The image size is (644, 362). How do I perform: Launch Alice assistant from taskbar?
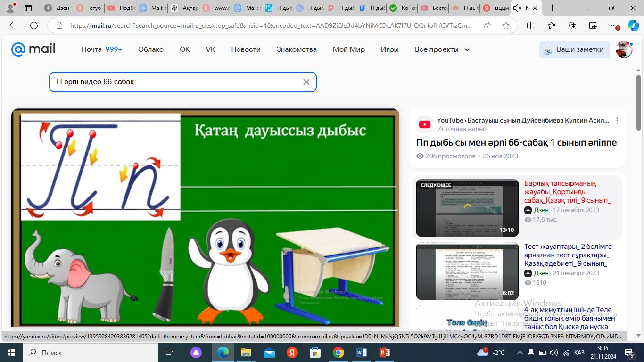[x=196, y=353]
